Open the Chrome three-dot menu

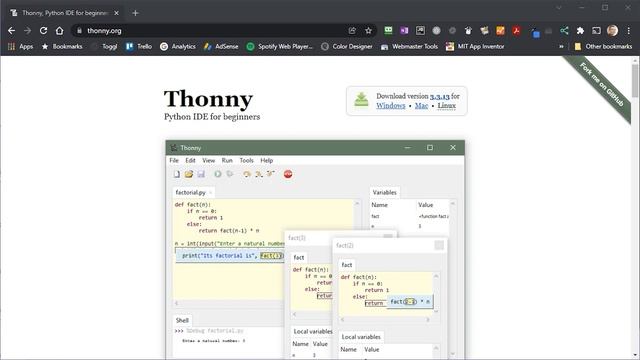click(x=629, y=31)
